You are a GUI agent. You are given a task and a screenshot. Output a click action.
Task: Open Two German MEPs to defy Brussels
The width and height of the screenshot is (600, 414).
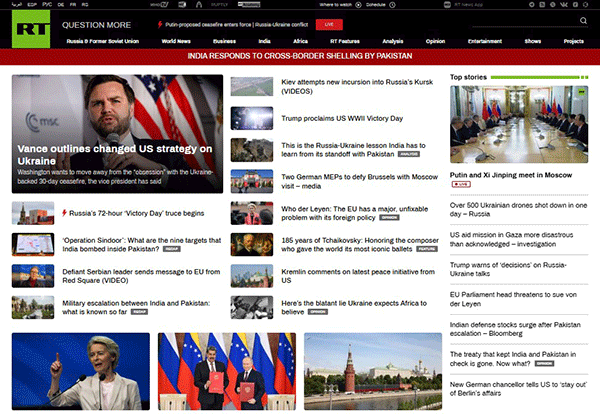[x=359, y=181]
